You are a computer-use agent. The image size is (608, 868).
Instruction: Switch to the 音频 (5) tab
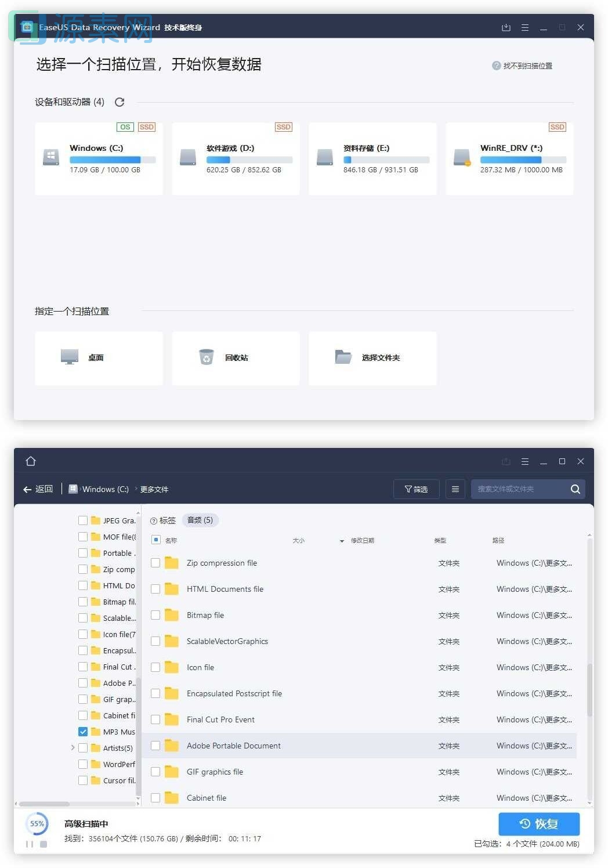[200, 520]
